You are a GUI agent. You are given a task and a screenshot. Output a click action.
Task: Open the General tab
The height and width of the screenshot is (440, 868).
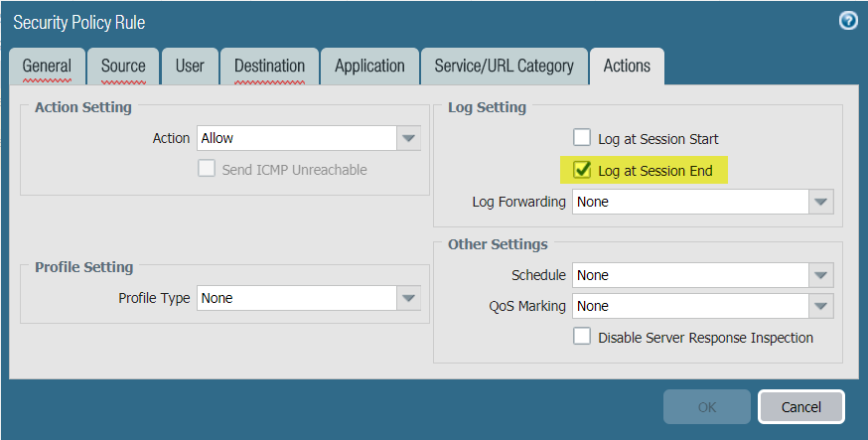[47, 67]
